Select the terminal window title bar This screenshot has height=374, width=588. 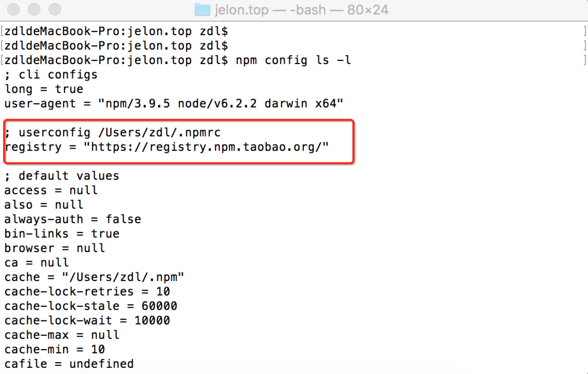[294, 6]
